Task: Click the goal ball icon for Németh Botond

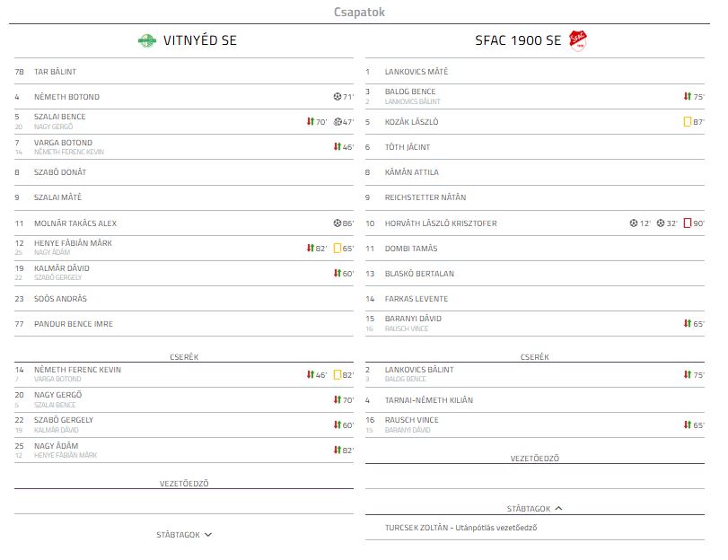Action: tap(338, 97)
